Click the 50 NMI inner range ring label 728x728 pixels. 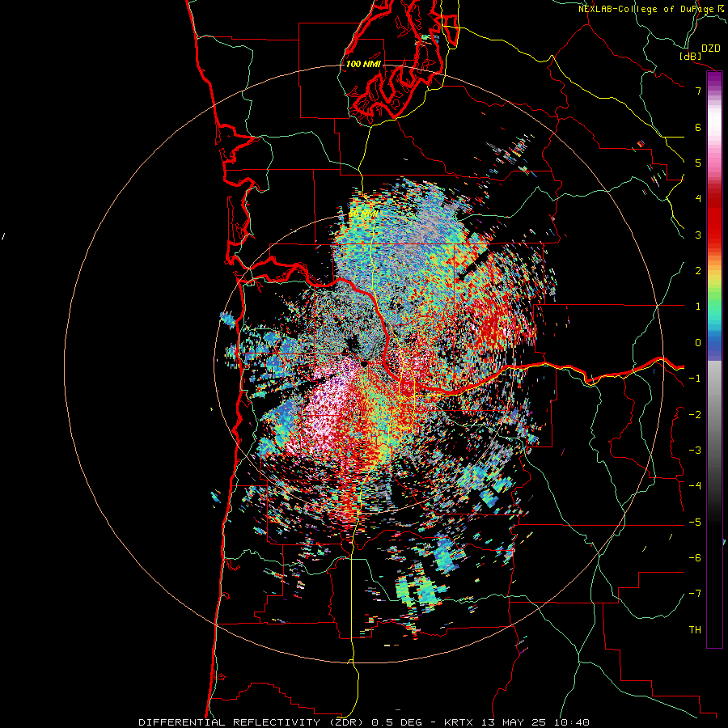363,214
